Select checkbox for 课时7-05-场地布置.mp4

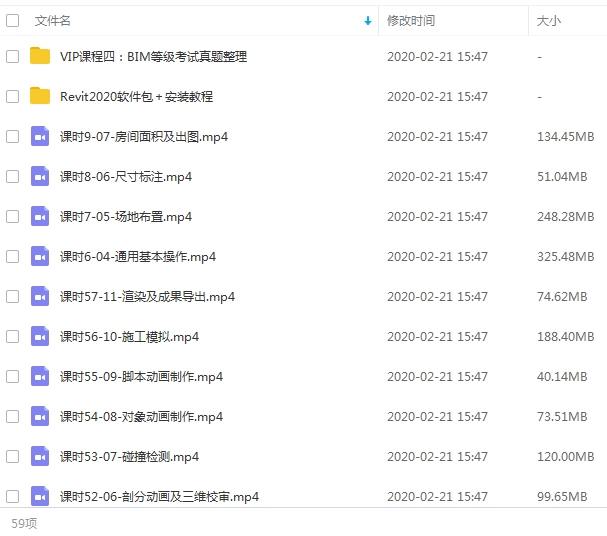point(12,216)
